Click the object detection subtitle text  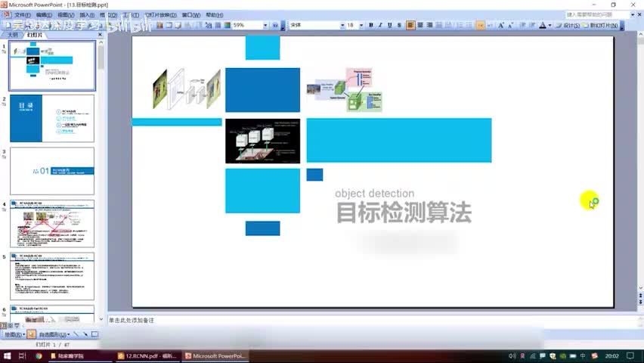(x=375, y=193)
